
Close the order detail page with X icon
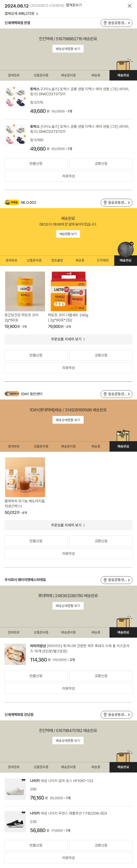coord(130,6)
